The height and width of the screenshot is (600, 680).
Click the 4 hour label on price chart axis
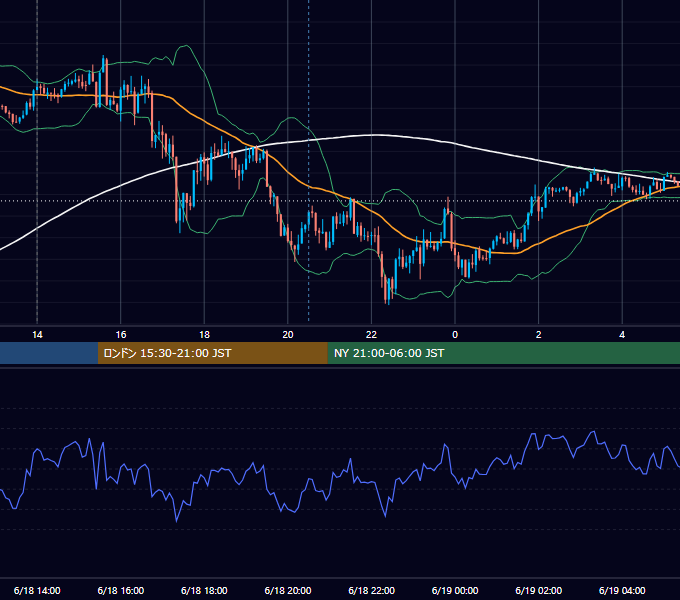pos(622,335)
